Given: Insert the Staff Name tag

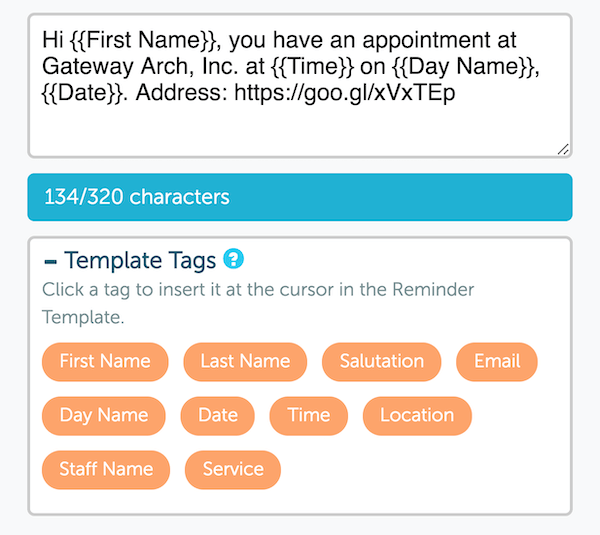Looking at the screenshot, I should tap(106, 469).
